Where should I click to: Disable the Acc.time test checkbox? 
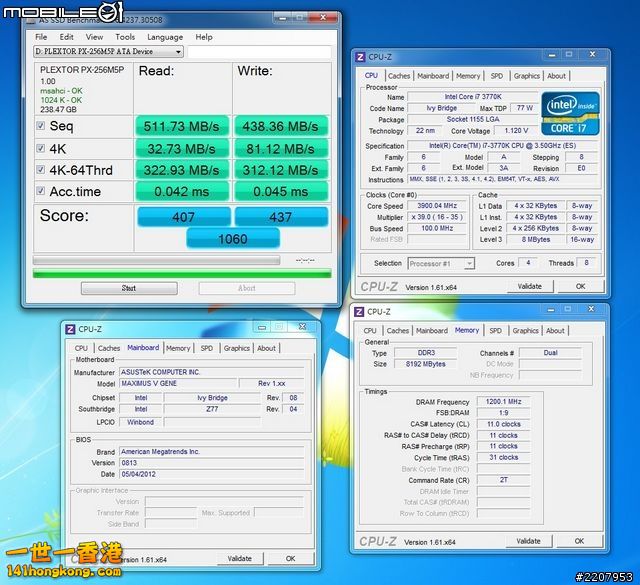(x=40, y=191)
